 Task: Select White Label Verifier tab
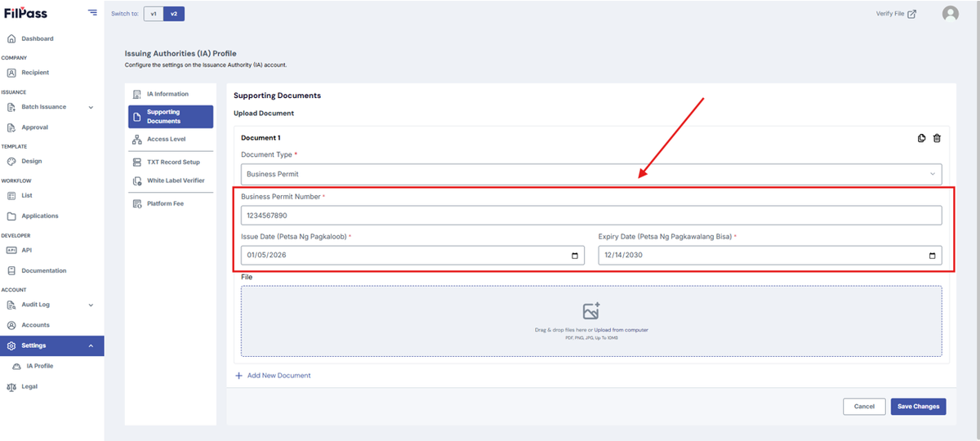tap(171, 180)
